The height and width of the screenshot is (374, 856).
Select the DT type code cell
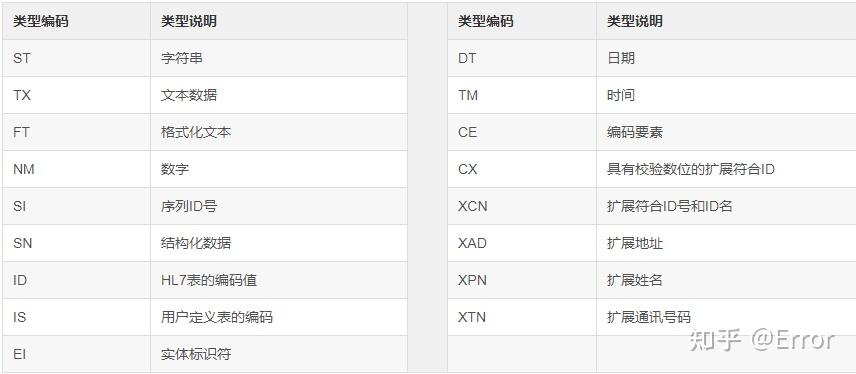(x=522, y=58)
